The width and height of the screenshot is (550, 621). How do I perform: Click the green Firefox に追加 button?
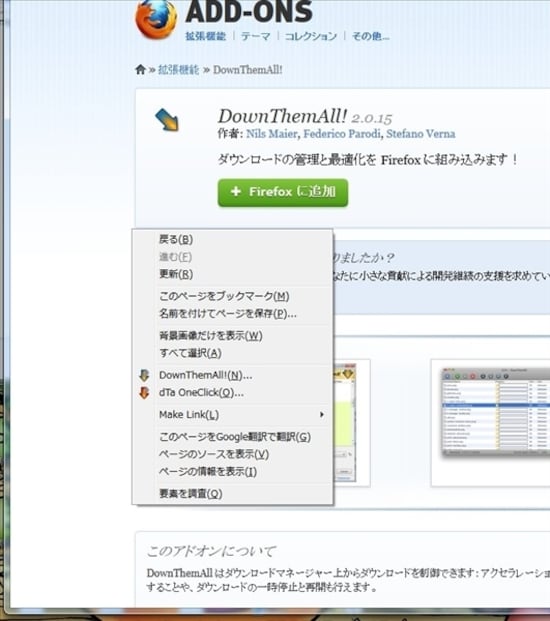pyautogui.click(x=283, y=192)
